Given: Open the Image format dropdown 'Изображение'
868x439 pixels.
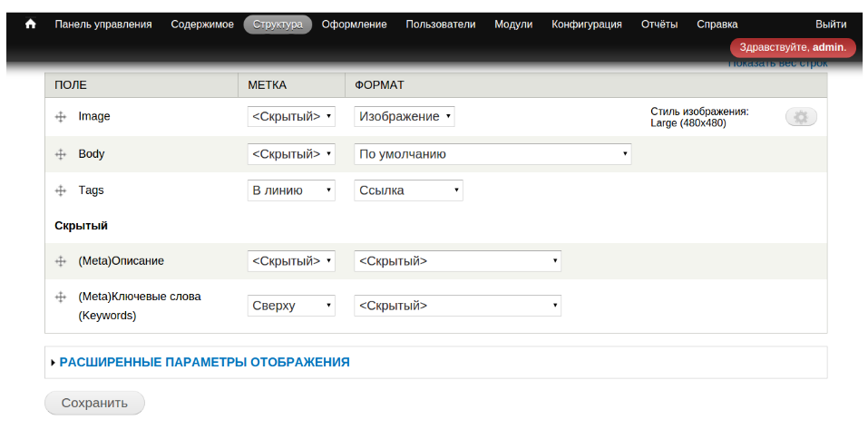Looking at the screenshot, I should [x=404, y=117].
